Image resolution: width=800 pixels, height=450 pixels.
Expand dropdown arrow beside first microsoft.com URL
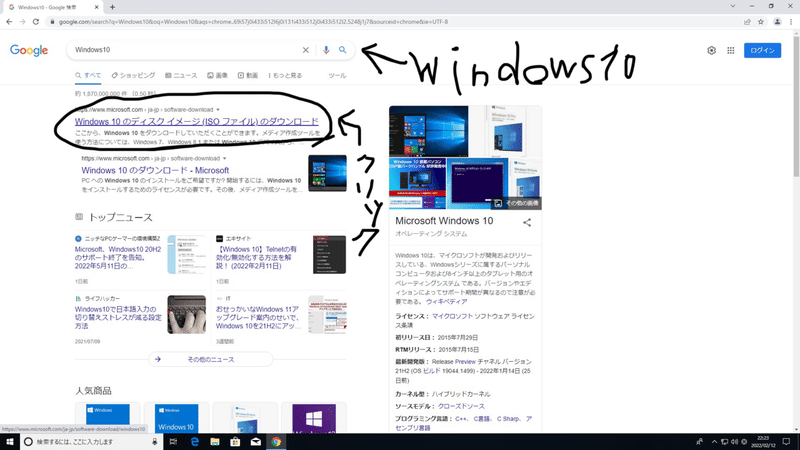coord(218,110)
